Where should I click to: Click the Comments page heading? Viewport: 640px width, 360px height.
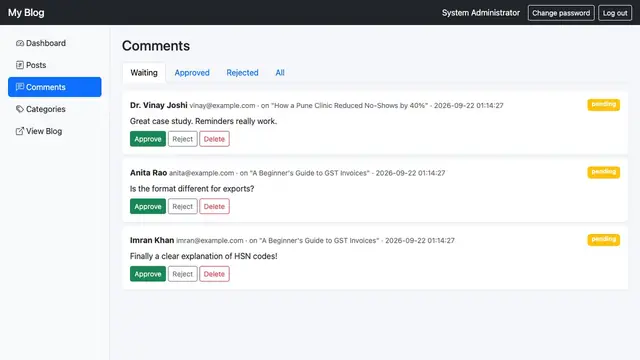(156, 46)
